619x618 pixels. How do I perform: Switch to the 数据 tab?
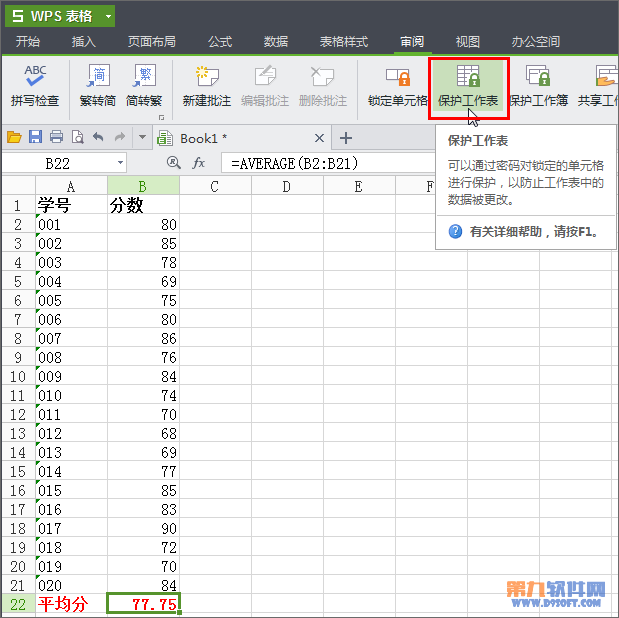click(276, 41)
